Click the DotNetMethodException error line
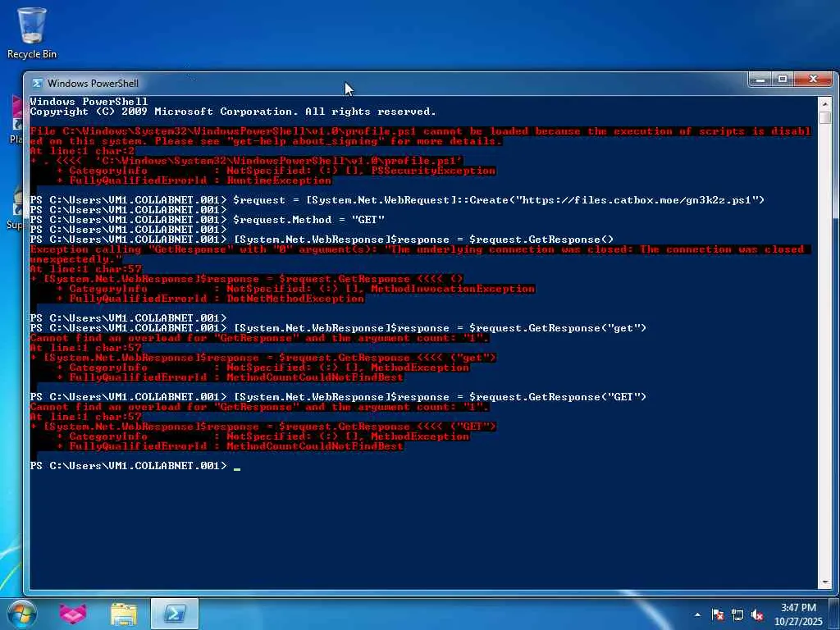The width and height of the screenshot is (840, 630). tap(209, 299)
